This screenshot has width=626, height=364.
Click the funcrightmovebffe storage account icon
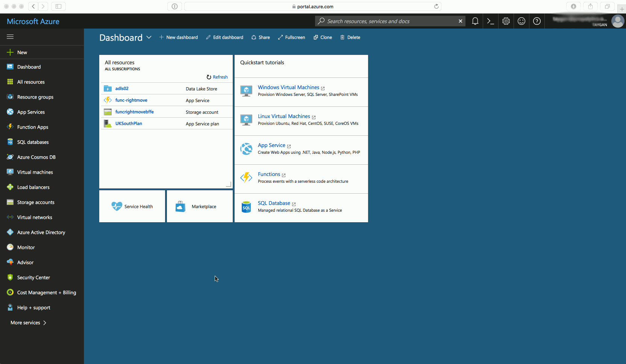[108, 112]
